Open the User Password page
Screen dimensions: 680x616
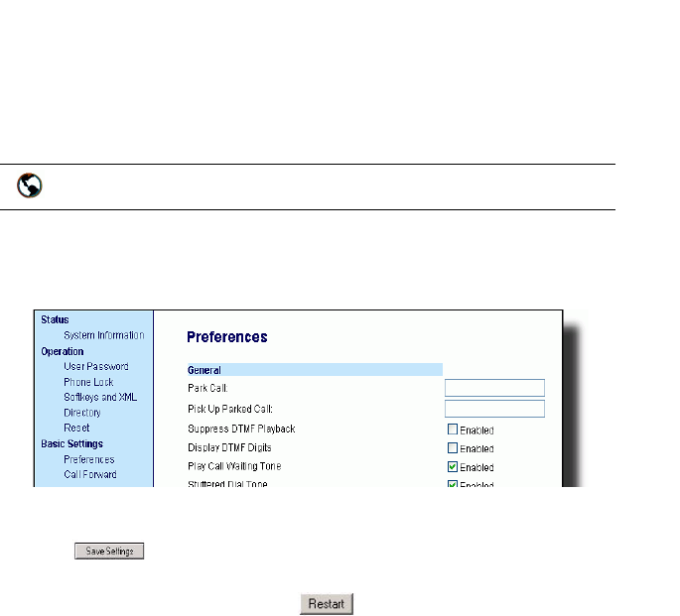(96, 366)
